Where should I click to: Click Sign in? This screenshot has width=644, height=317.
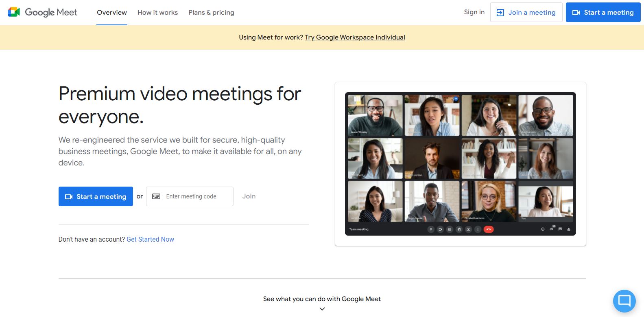[474, 12]
